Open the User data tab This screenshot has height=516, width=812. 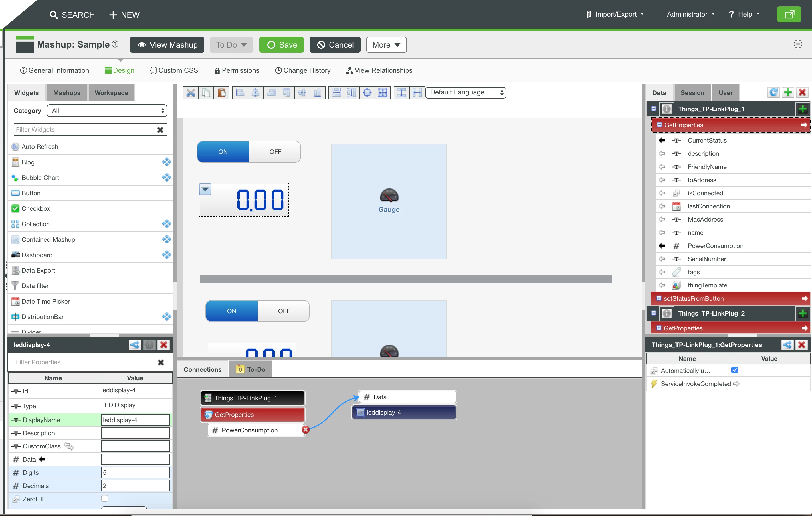click(725, 93)
